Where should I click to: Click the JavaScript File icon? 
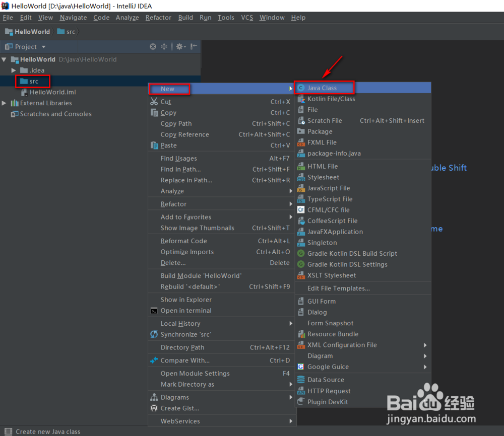301,188
